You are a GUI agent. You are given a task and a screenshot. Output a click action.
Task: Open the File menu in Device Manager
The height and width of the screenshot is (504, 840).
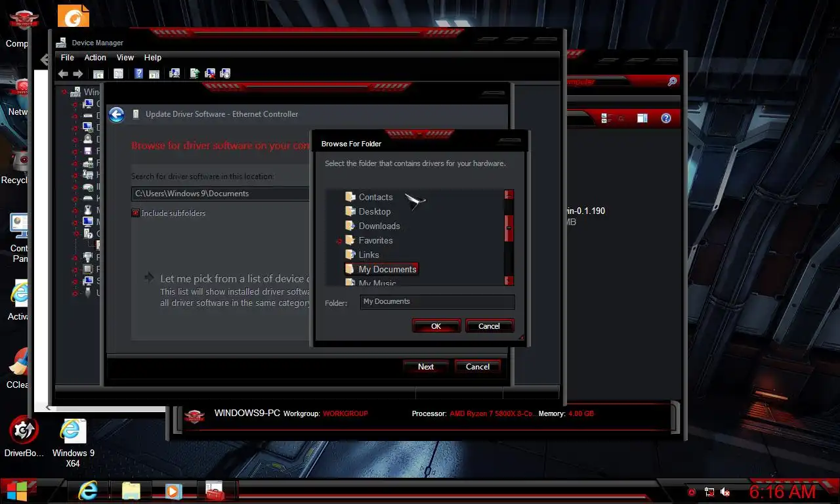68,58
